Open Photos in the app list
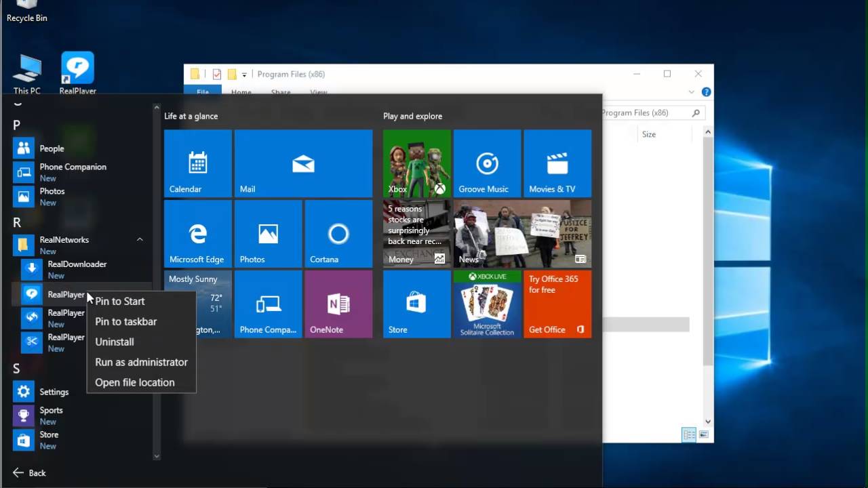Viewport: 868px width, 488px height. [81, 197]
